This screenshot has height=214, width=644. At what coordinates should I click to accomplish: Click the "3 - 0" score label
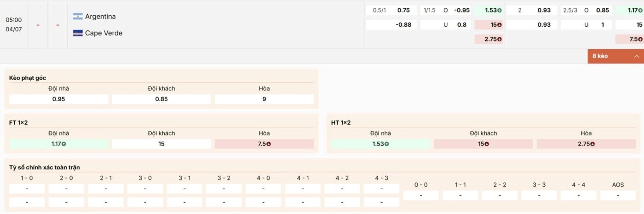[145, 178]
